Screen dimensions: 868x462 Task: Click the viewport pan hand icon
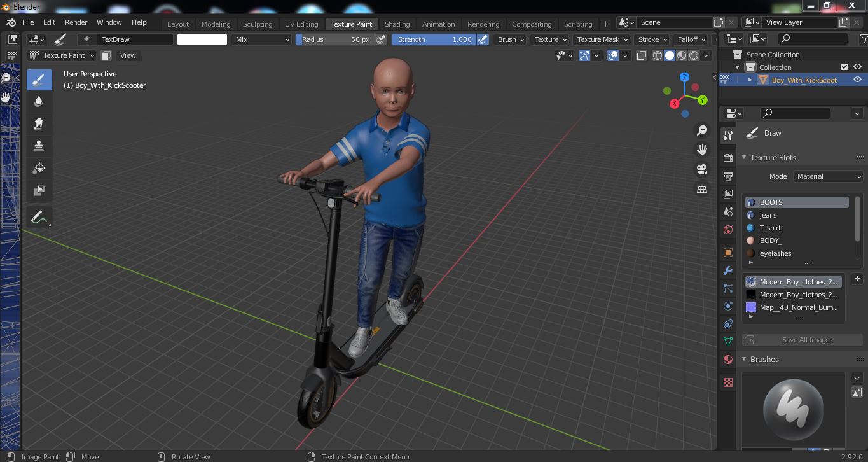tap(702, 150)
